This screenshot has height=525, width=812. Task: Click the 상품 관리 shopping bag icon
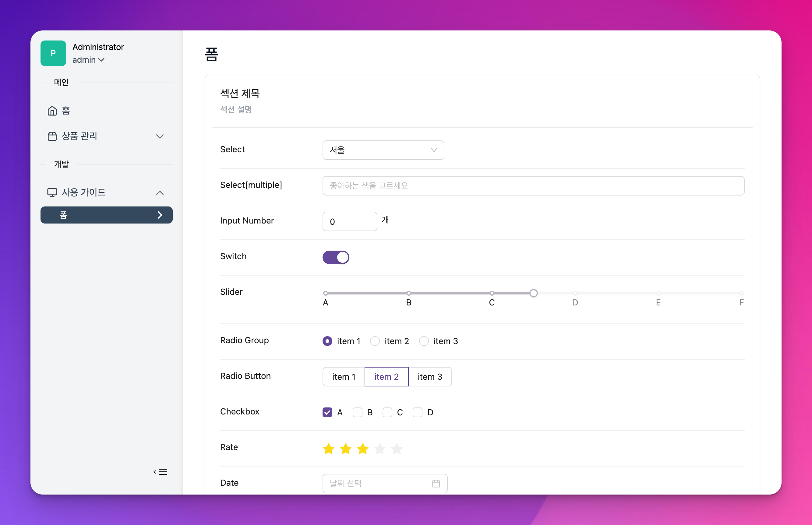pos(52,136)
